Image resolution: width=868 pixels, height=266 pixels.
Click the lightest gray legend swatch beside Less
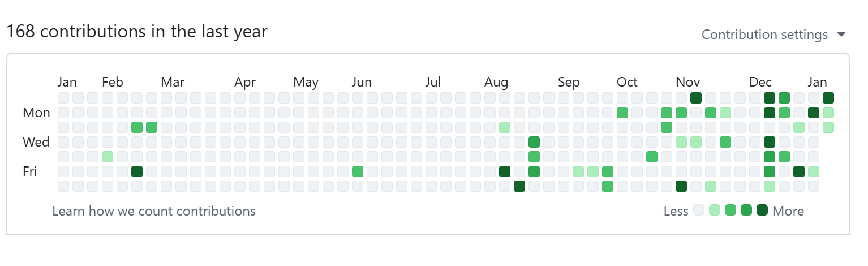coord(699,211)
